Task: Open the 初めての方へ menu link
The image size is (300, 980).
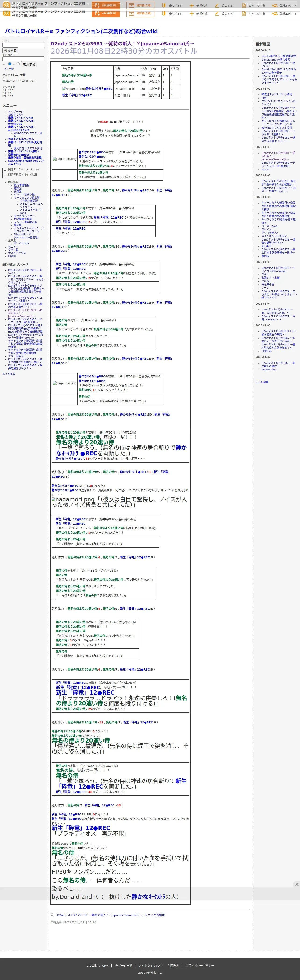Action: (x=16, y=115)
